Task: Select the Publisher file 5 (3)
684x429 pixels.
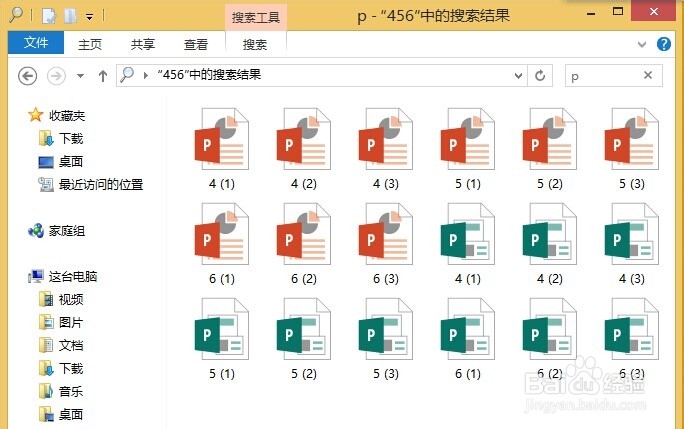Action: click(x=386, y=339)
